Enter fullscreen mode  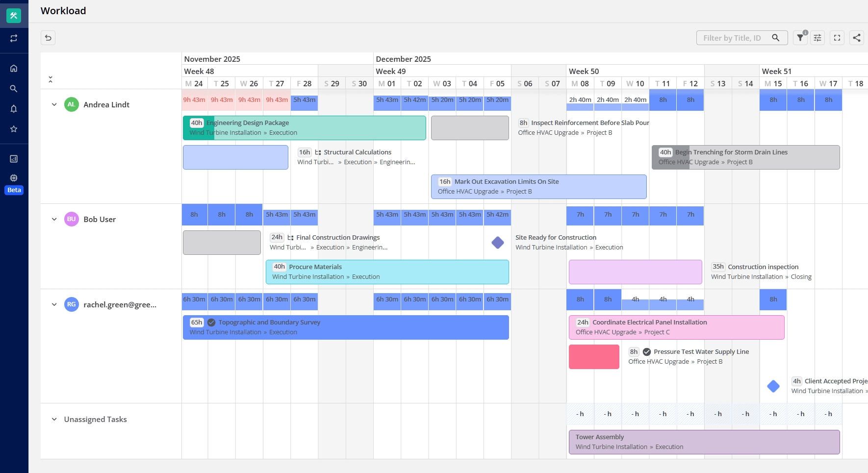pos(837,38)
